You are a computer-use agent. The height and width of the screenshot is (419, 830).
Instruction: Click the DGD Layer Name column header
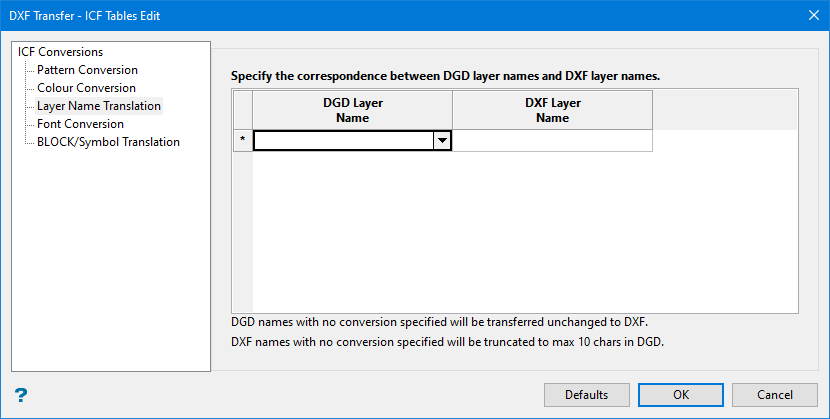(352, 110)
